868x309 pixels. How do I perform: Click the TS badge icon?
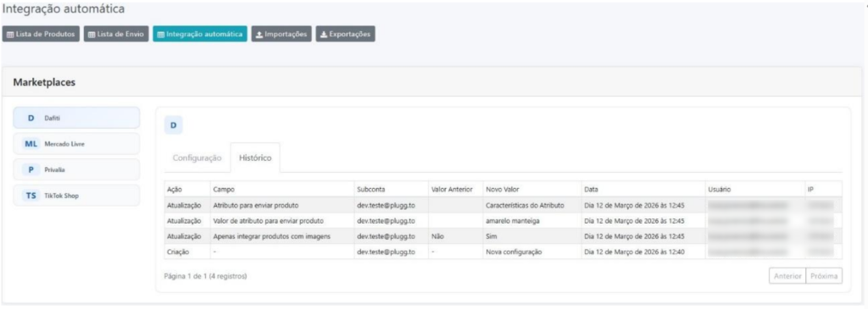[31, 196]
